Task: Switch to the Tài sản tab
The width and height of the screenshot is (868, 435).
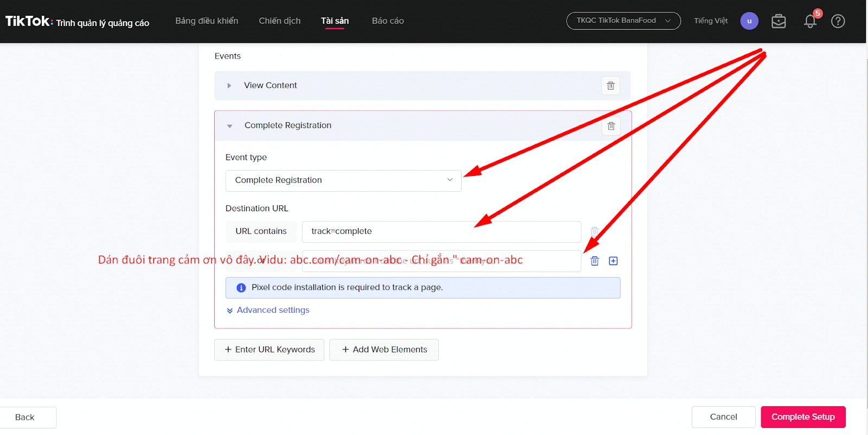Action: [x=335, y=21]
